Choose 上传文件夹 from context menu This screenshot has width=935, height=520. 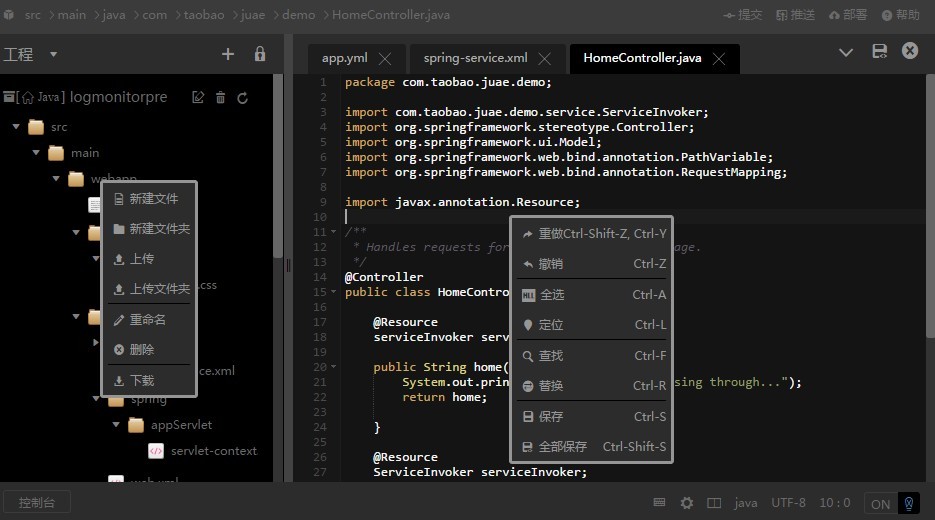[149, 289]
